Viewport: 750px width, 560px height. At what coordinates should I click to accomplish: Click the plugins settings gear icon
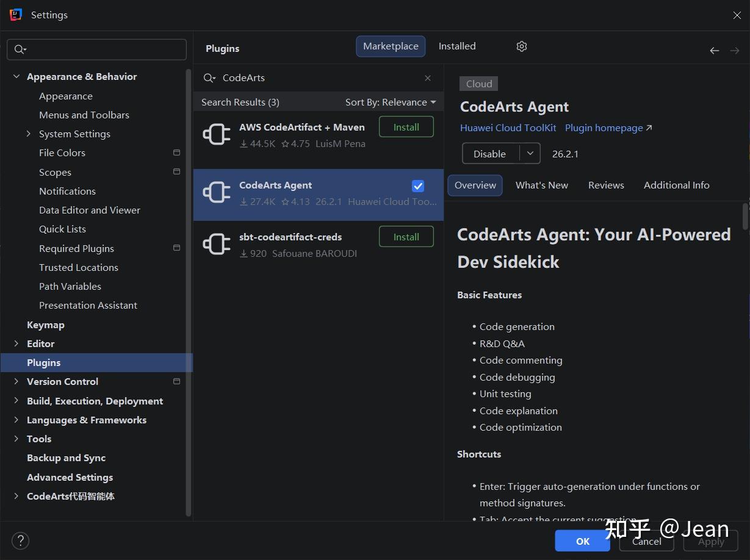coord(521,46)
